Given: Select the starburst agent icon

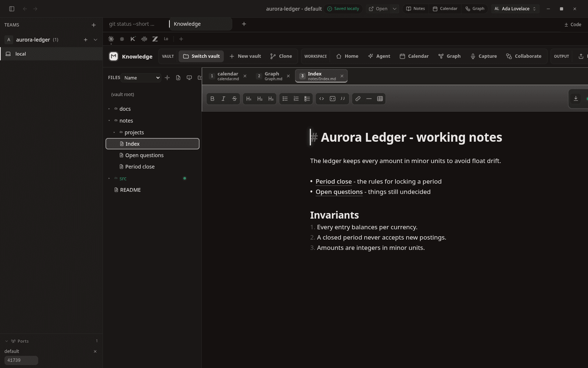Looking at the screenshot, I should point(111,39).
